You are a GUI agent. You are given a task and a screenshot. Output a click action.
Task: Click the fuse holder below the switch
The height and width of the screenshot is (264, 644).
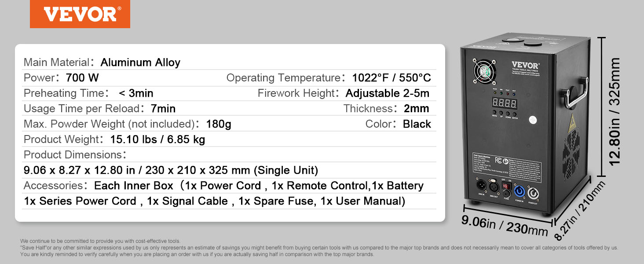[x=506, y=194]
